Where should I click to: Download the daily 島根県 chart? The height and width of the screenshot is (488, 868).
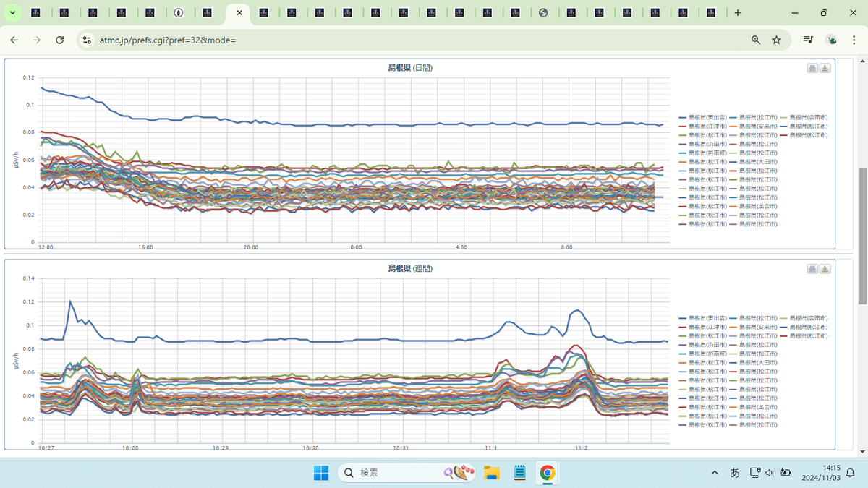tap(825, 68)
